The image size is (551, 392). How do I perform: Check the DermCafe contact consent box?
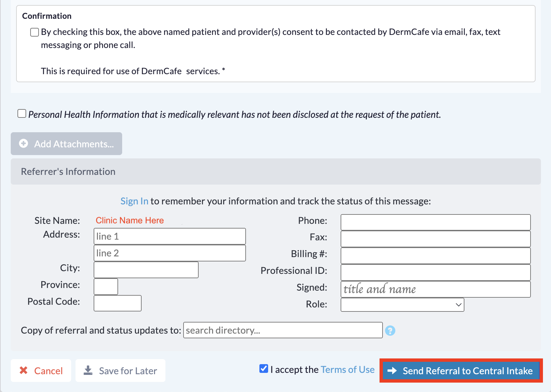point(34,32)
